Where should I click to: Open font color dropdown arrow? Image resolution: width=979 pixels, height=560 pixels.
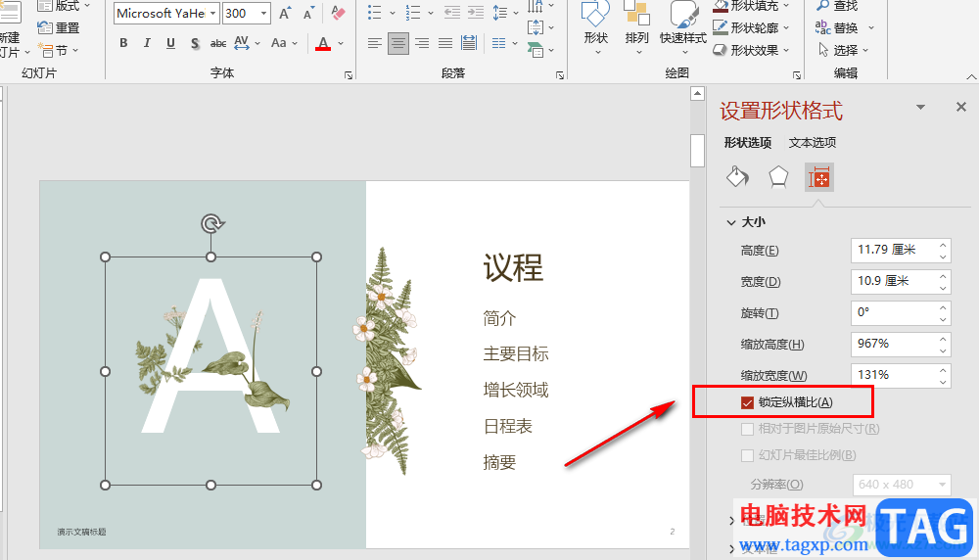coord(341,43)
